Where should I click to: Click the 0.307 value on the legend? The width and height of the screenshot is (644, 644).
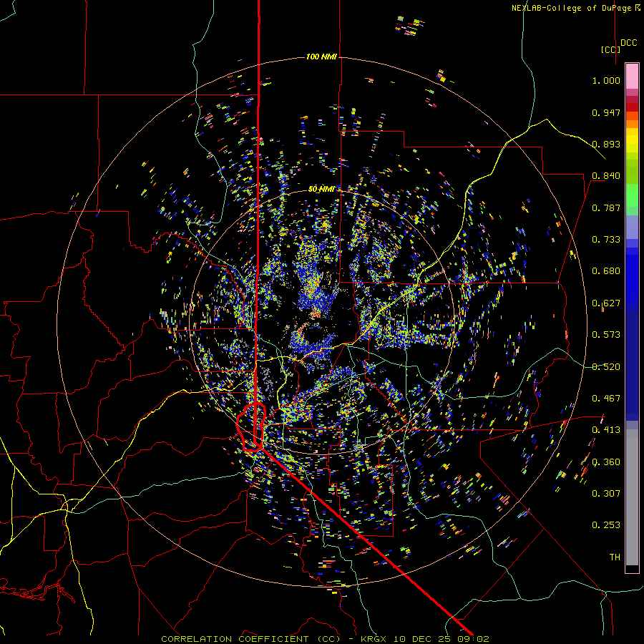pyautogui.click(x=606, y=494)
